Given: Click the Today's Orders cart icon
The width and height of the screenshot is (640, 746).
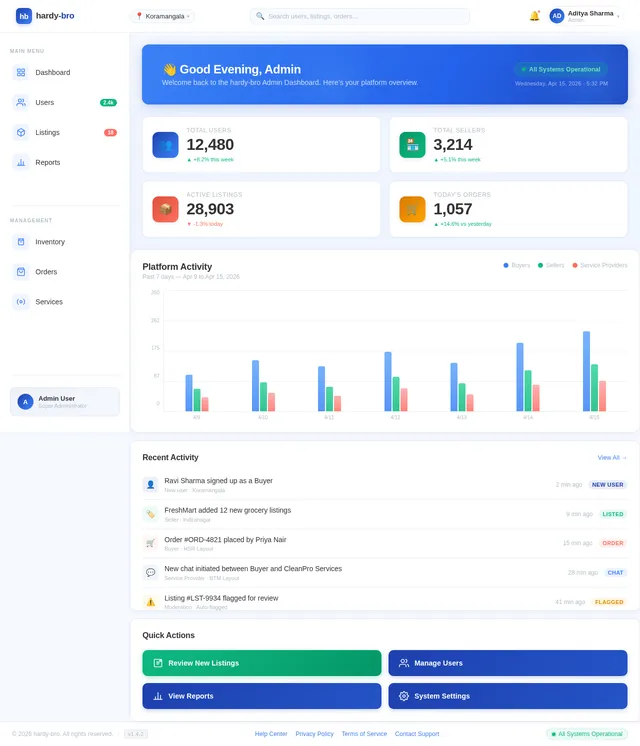Looking at the screenshot, I should click(413, 209).
